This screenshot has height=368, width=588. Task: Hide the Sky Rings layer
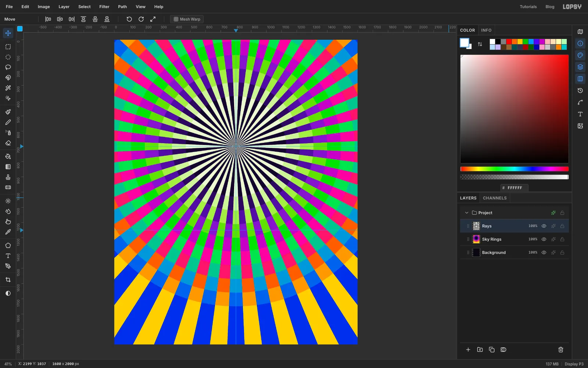[544, 239]
